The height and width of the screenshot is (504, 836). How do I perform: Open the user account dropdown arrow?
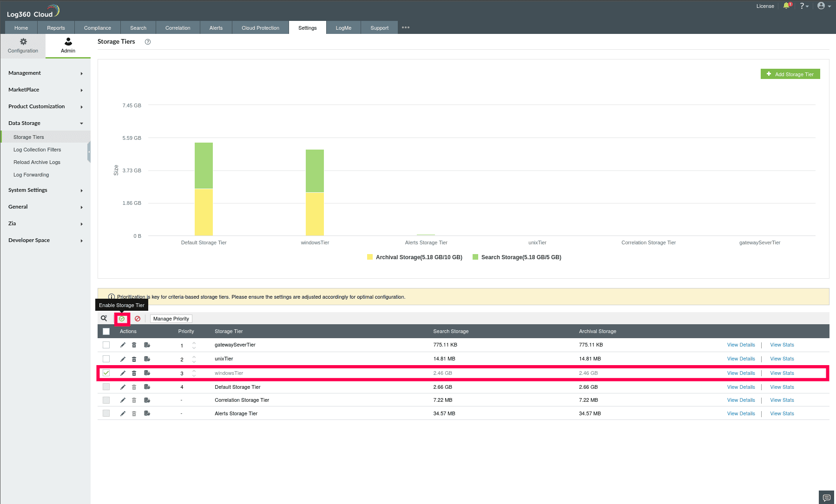(x=829, y=6)
